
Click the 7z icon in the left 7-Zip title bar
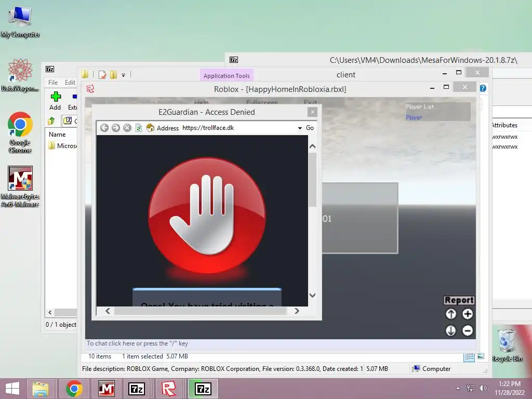pyautogui.click(x=50, y=69)
